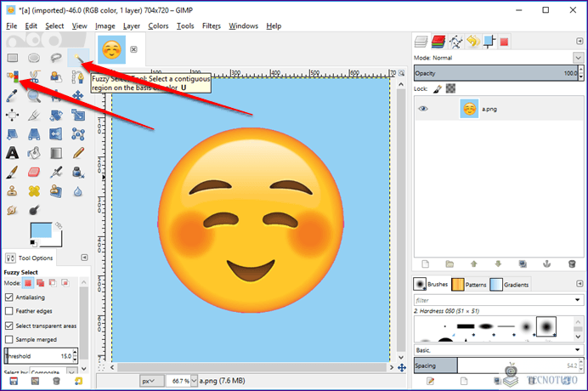This screenshot has height=391, width=588.
Task: Select the Paths tool
Action: pos(78,76)
